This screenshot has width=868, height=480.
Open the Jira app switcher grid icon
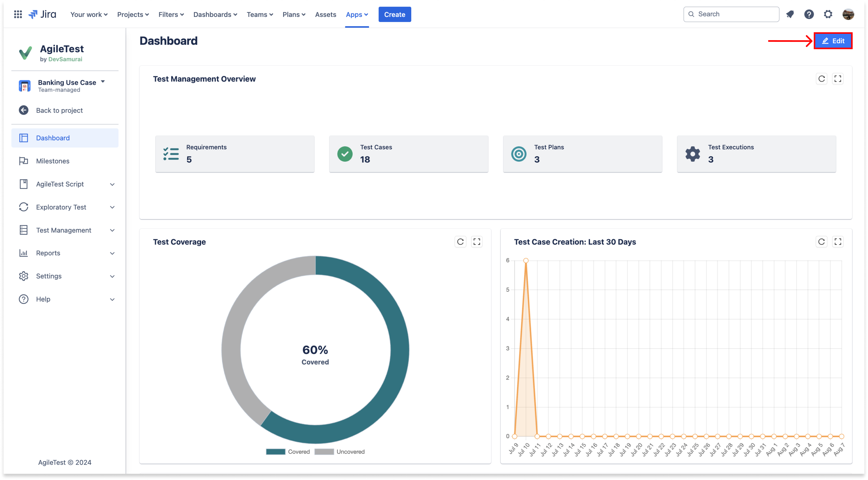point(18,14)
